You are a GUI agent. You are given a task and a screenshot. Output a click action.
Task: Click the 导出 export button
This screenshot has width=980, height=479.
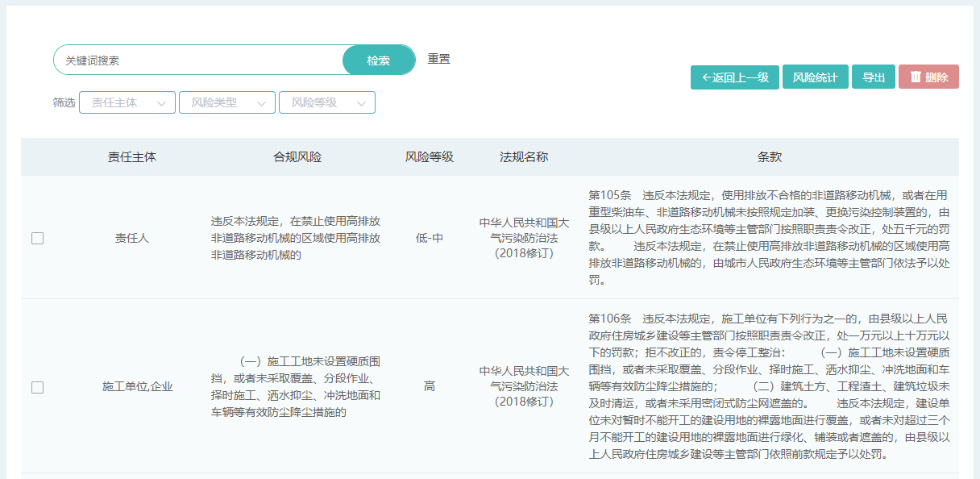click(874, 77)
